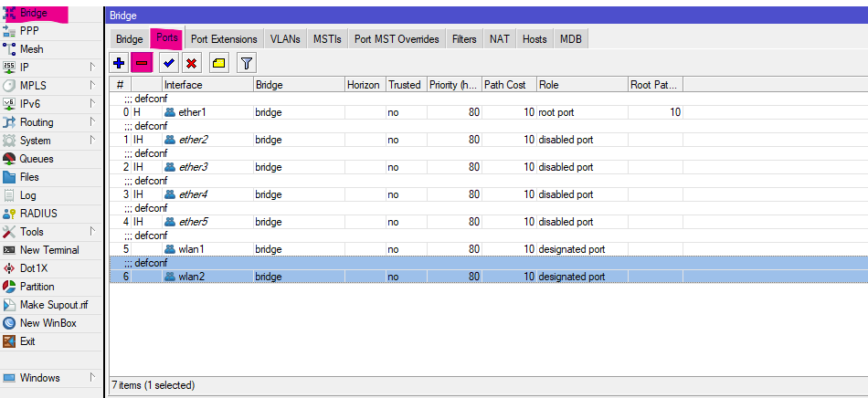Click the 'root port' role cell
Screen dimensions: 868x398
click(582, 112)
